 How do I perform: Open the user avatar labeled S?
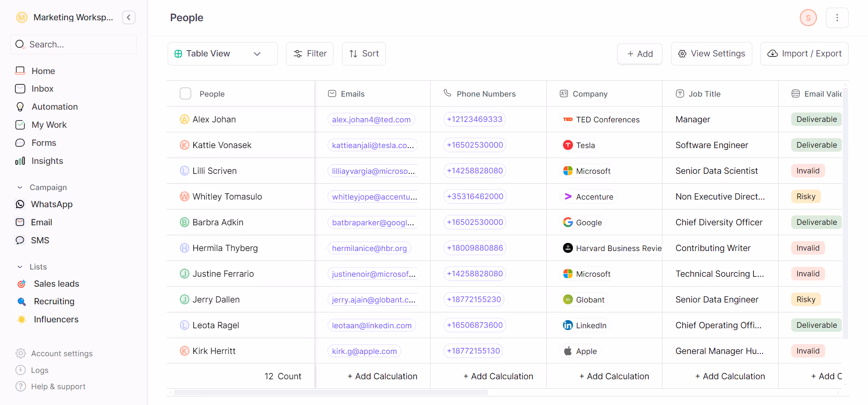tap(808, 18)
